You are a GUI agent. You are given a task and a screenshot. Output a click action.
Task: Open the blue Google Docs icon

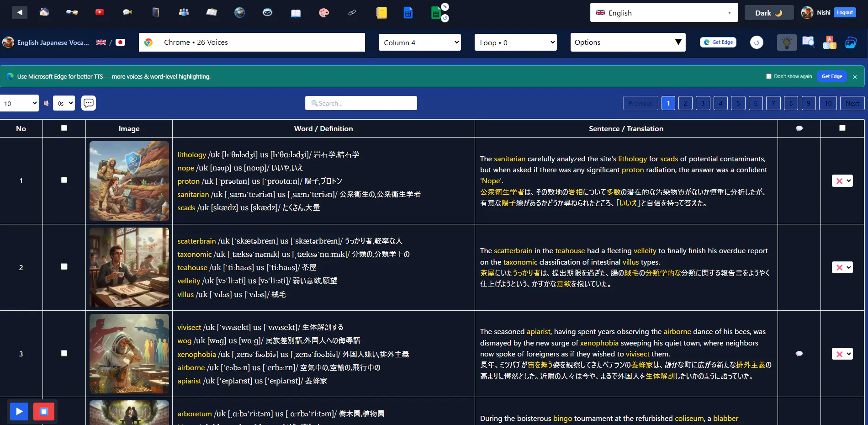(408, 13)
